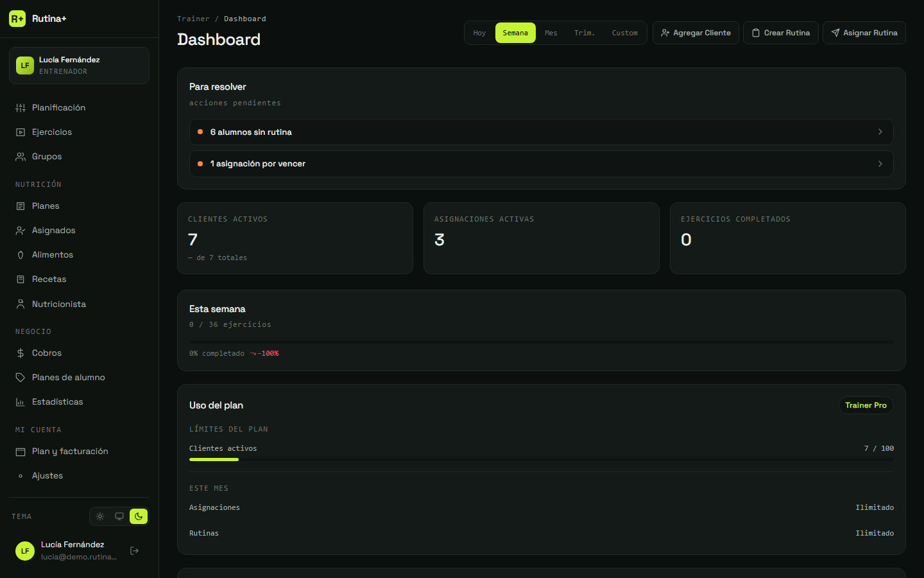This screenshot has height=578, width=924.
Task: Click the logout icon beside Lucía Fernández
Action: click(135, 550)
